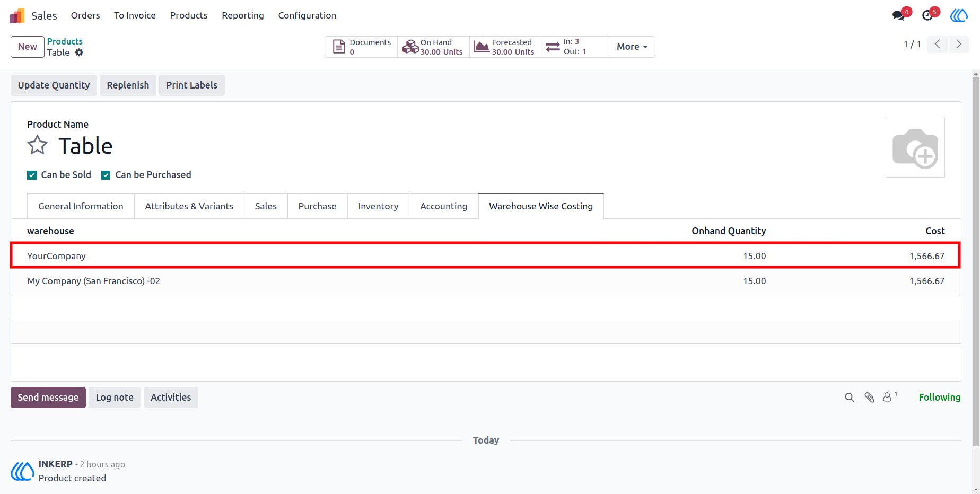The width and height of the screenshot is (980, 494).
Task: Open the Documents smart button
Action: (361, 47)
